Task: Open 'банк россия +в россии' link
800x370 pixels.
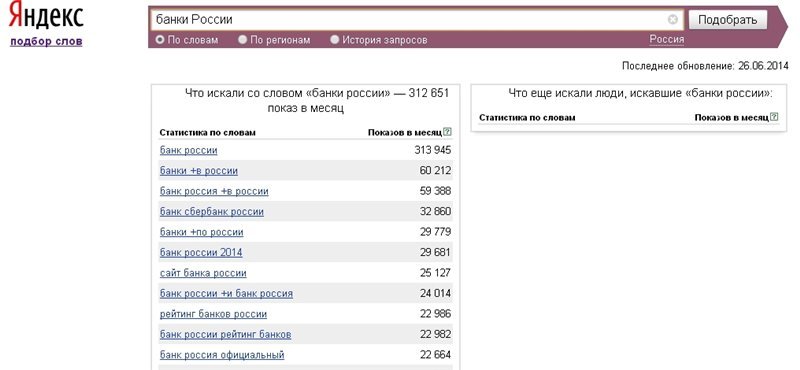Action: pos(214,191)
